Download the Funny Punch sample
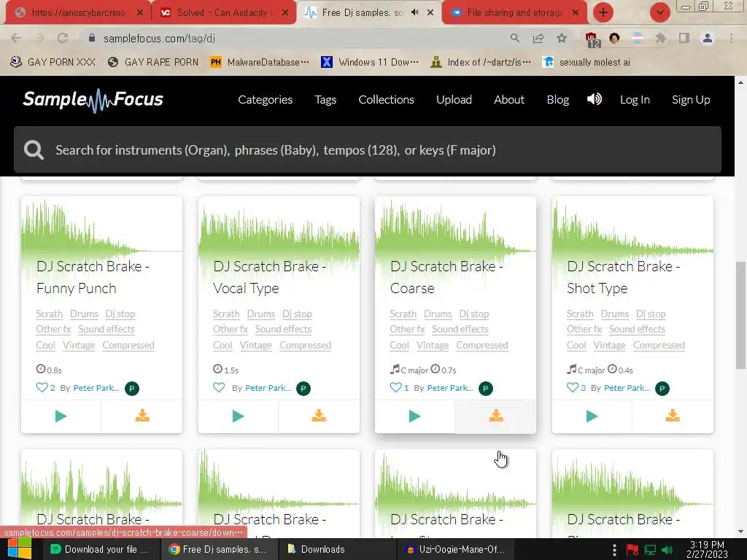The image size is (747, 560). (x=142, y=416)
